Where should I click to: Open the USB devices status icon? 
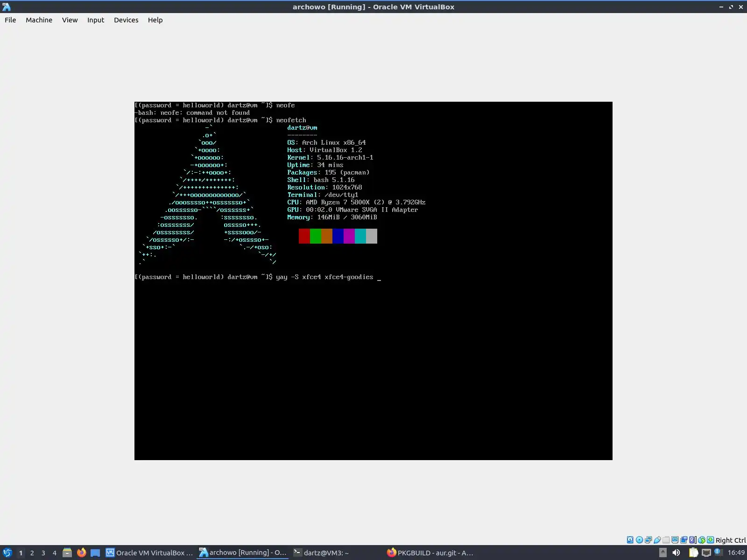tap(657, 540)
